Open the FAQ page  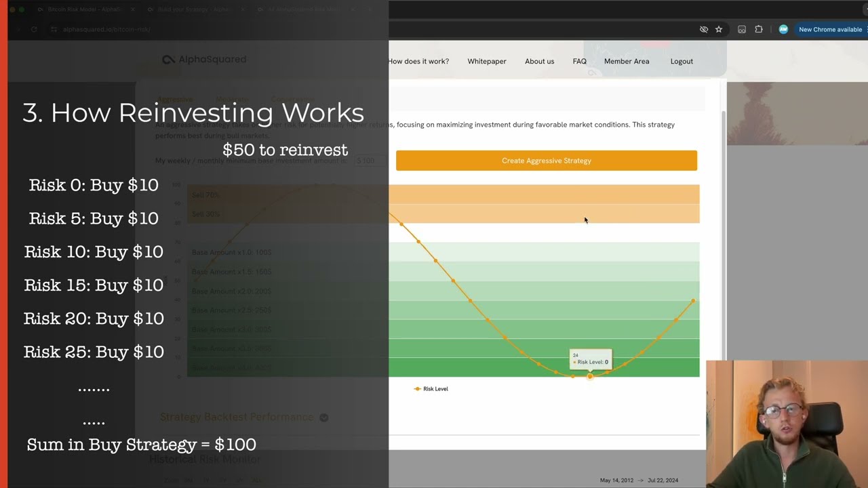[579, 61]
